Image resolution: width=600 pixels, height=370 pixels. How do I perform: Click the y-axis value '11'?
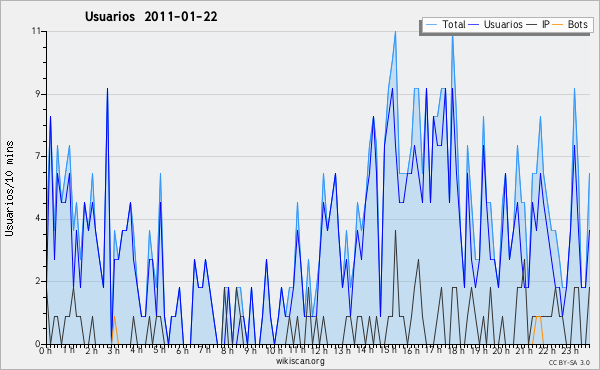tap(36, 31)
